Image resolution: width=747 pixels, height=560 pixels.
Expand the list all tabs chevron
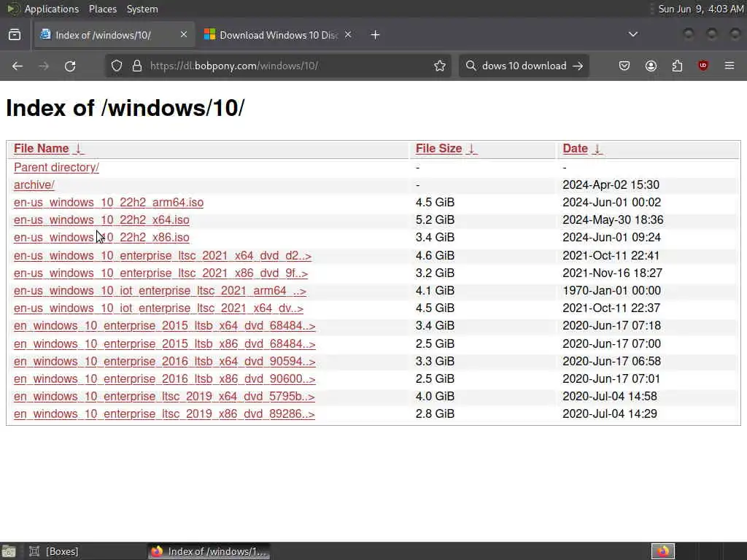coord(633,34)
